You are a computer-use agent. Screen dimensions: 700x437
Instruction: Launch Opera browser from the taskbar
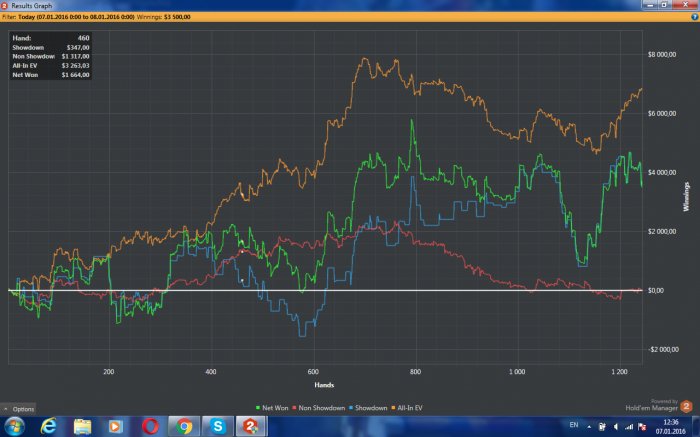tap(150, 426)
